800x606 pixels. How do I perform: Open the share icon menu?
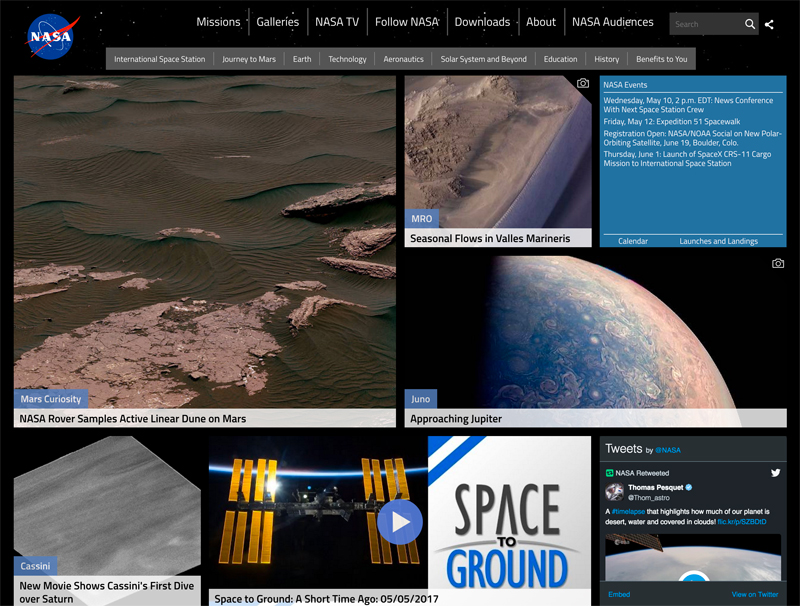click(769, 24)
